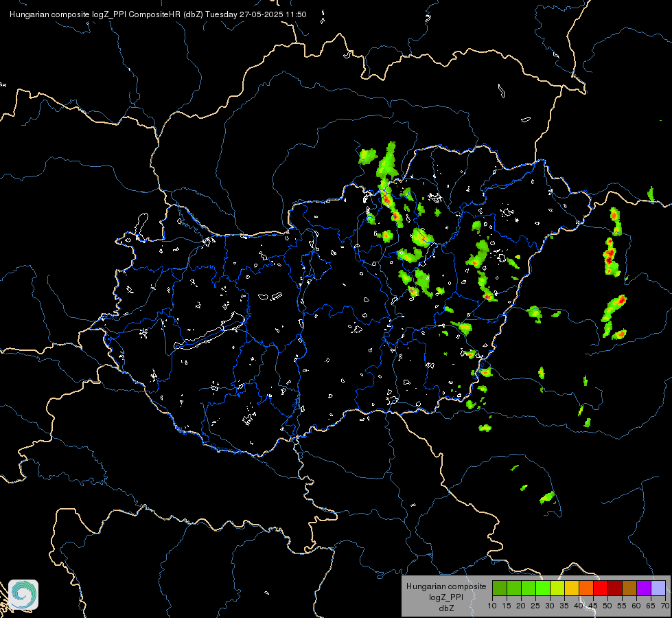Image resolution: width=672 pixels, height=618 pixels.
Task: Click the '55' value on the legend scale
Action: click(x=622, y=606)
